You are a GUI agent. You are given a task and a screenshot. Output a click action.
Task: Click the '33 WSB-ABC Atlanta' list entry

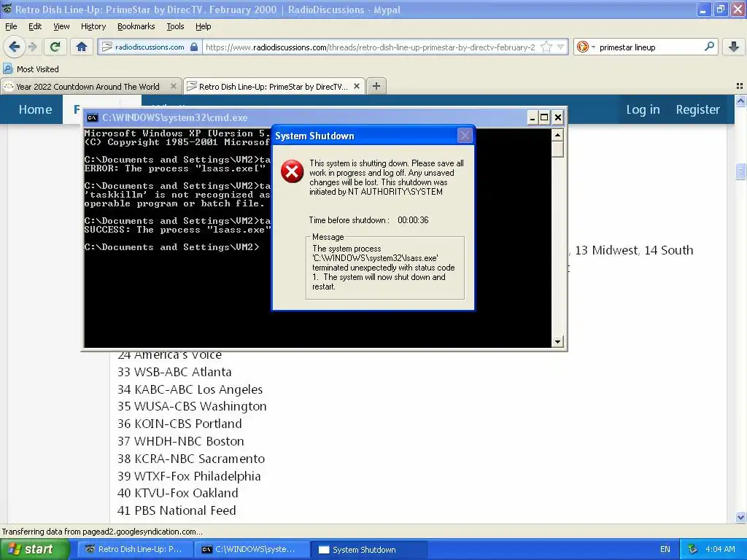pyautogui.click(x=174, y=372)
